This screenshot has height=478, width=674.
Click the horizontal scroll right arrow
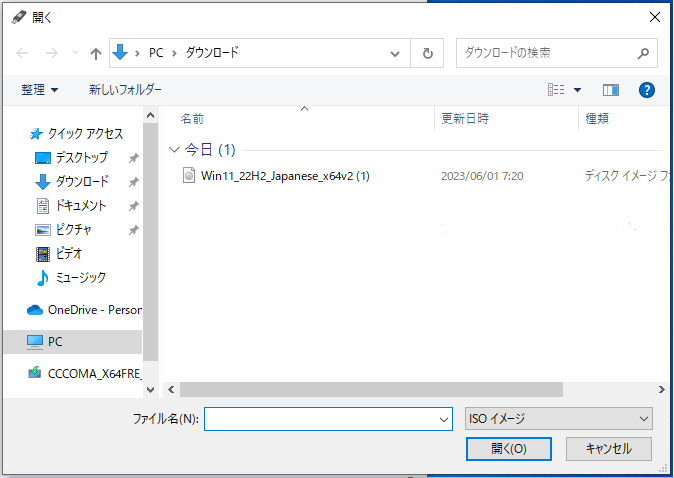coord(662,389)
